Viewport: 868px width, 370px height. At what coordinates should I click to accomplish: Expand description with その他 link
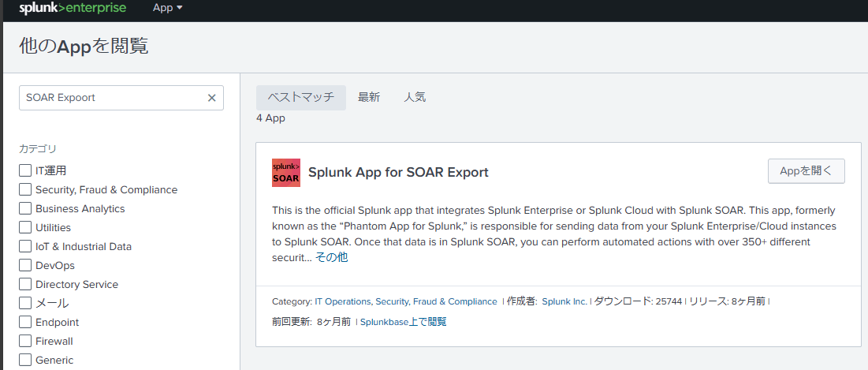click(332, 257)
